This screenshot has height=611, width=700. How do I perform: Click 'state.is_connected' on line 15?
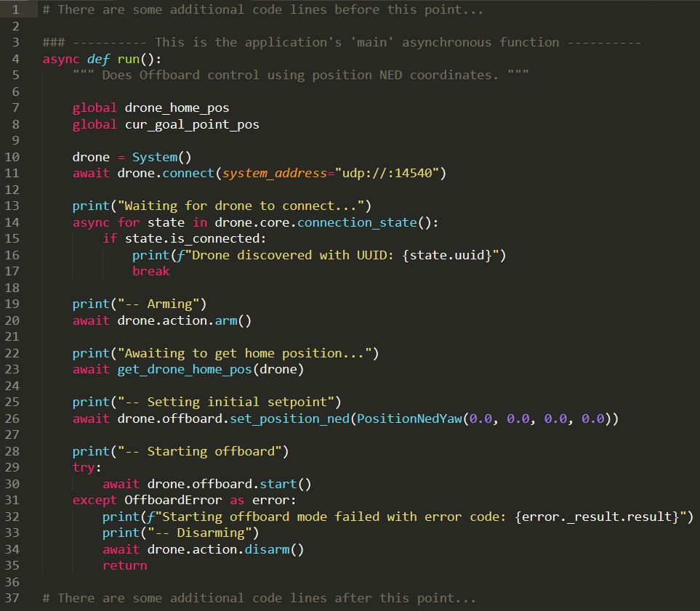point(192,238)
